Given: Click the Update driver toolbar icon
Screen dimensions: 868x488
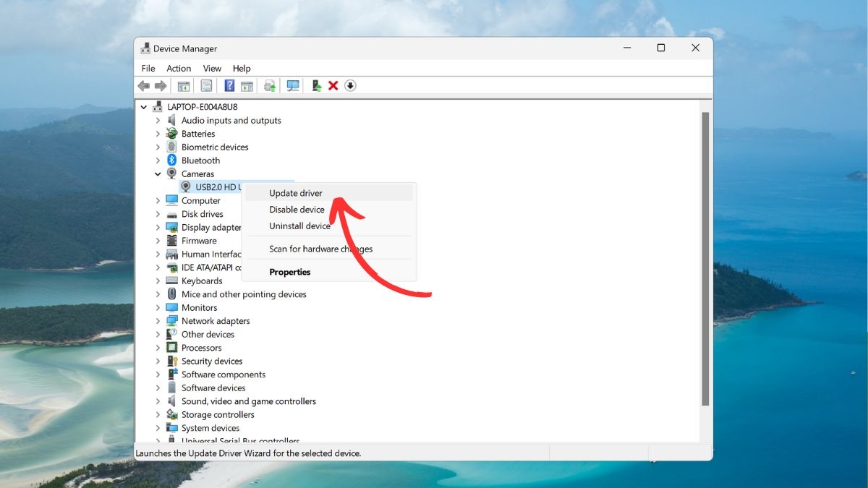Looking at the screenshot, I should pos(316,85).
